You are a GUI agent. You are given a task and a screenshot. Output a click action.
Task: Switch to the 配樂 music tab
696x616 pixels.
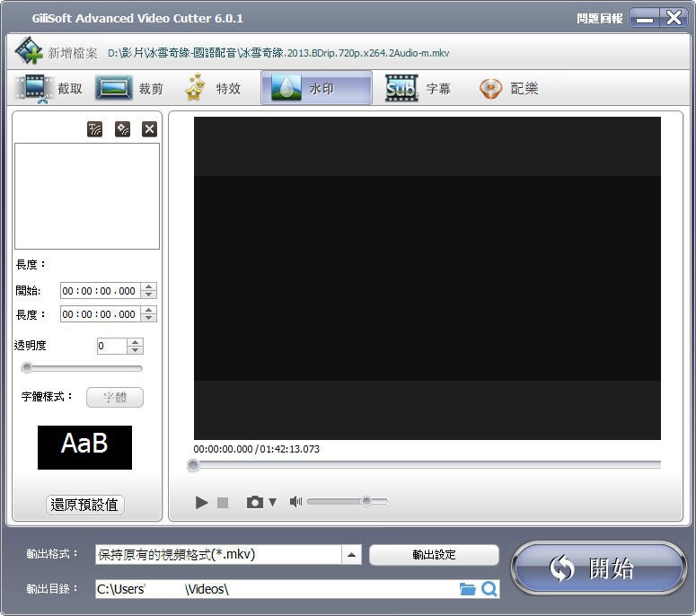coord(508,88)
